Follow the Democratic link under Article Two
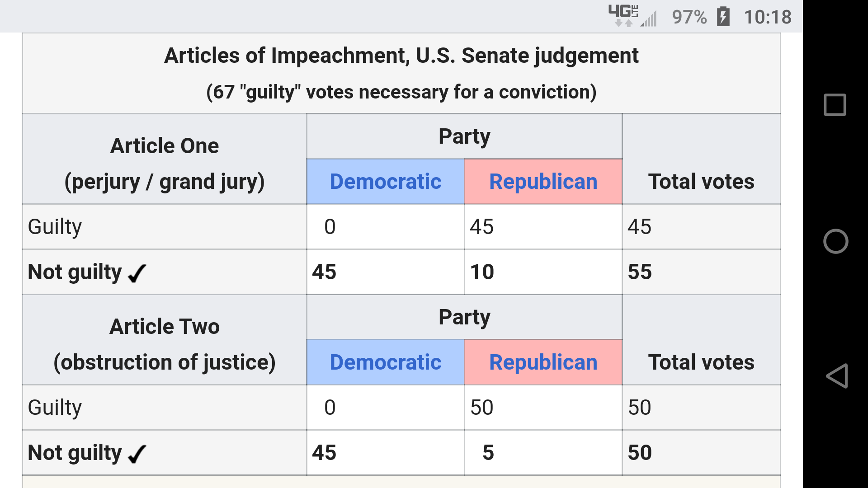The height and width of the screenshot is (488, 868). point(385,362)
